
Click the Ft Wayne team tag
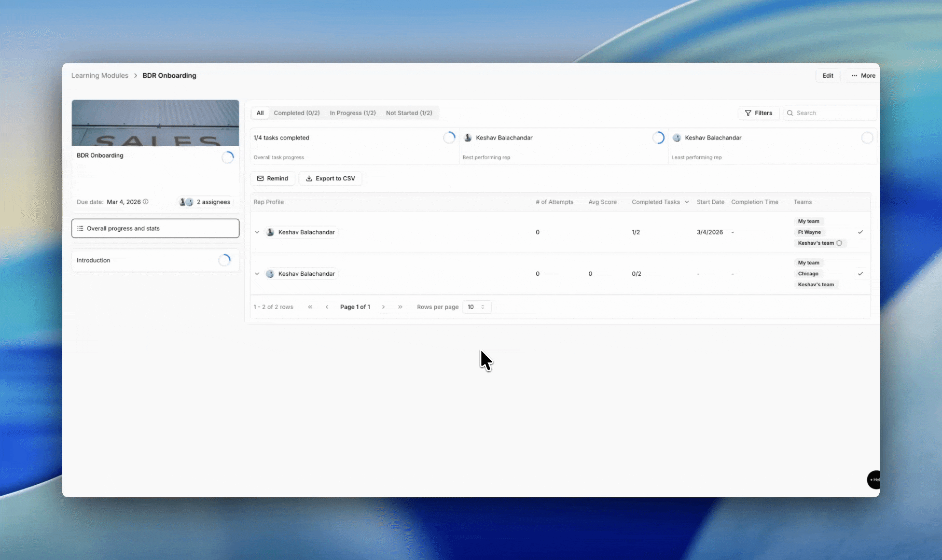pyautogui.click(x=809, y=232)
